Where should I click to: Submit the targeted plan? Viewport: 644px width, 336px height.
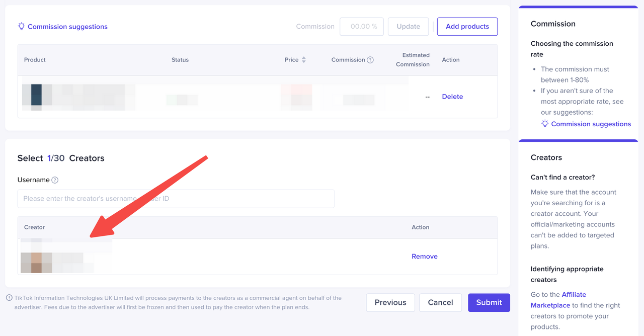pyautogui.click(x=489, y=302)
